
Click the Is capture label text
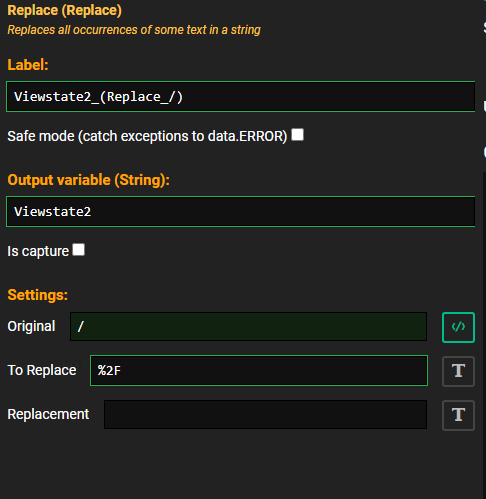click(x=38, y=251)
